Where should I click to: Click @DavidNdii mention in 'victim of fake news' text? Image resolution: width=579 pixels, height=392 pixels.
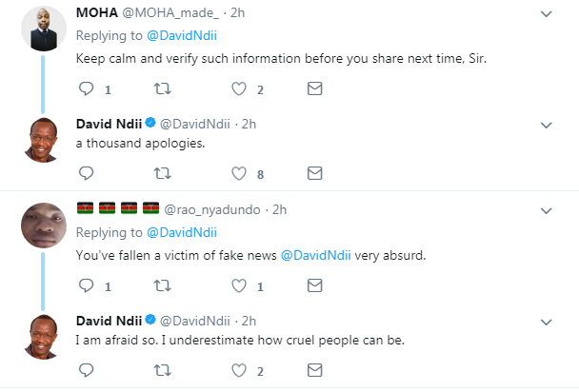click(x=316, y=255)
